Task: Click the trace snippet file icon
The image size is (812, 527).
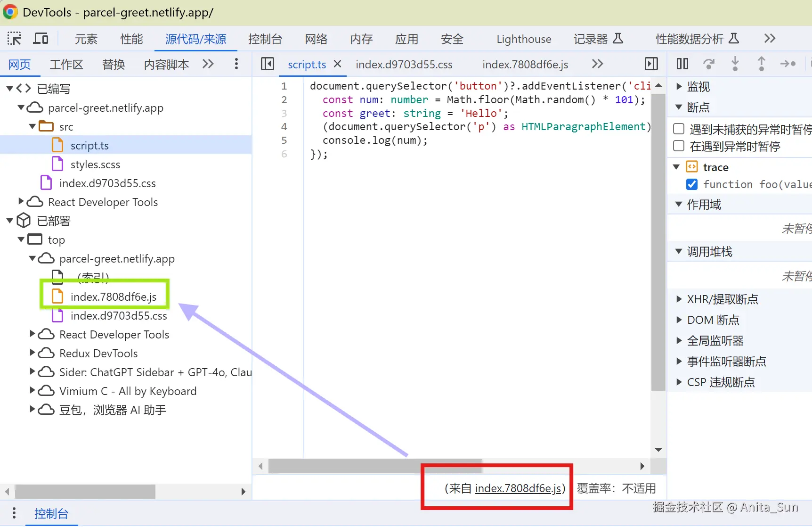Action: (x=692, y=167)
